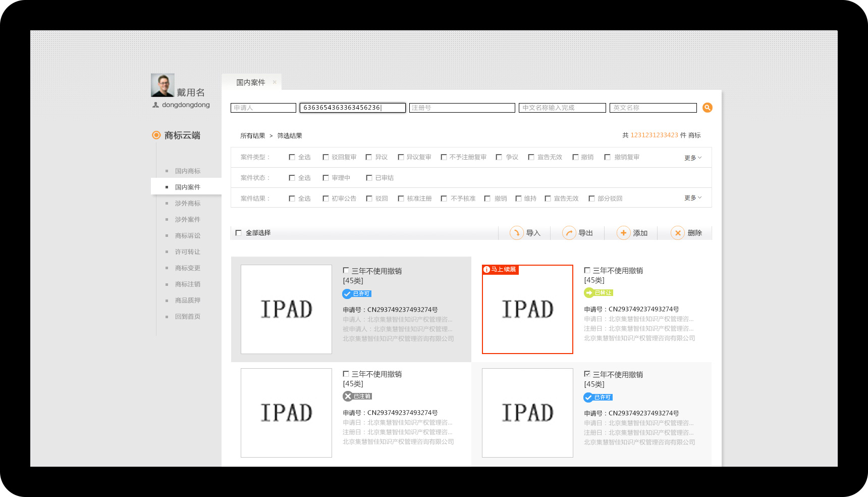868x497 pixels.
Task: Click the orange search magnifier icon
Action: [708, 108]
